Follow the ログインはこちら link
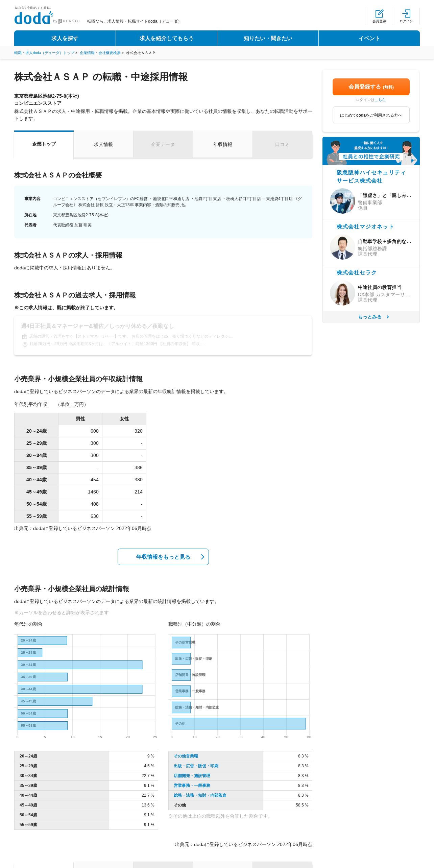434x868 pixels. click(x=380, y=100)
